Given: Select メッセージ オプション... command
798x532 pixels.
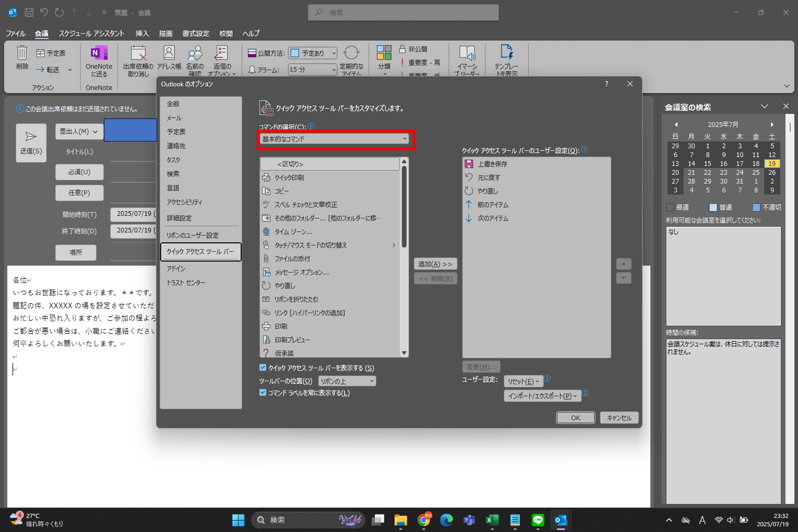Looking at the screenshot, I should tap(330, 272).
